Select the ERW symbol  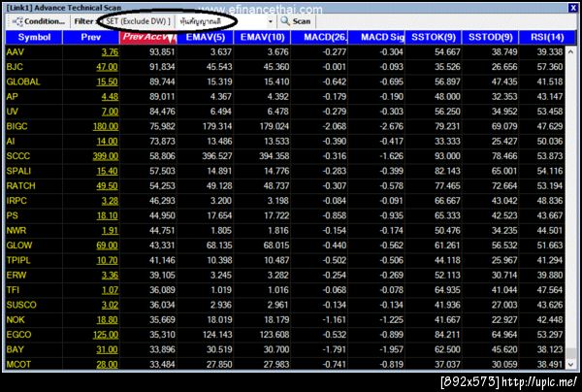click(x=16, y=275)
